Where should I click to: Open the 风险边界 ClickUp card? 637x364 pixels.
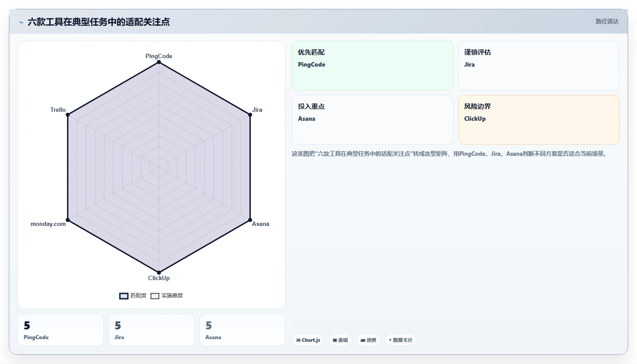538,120
